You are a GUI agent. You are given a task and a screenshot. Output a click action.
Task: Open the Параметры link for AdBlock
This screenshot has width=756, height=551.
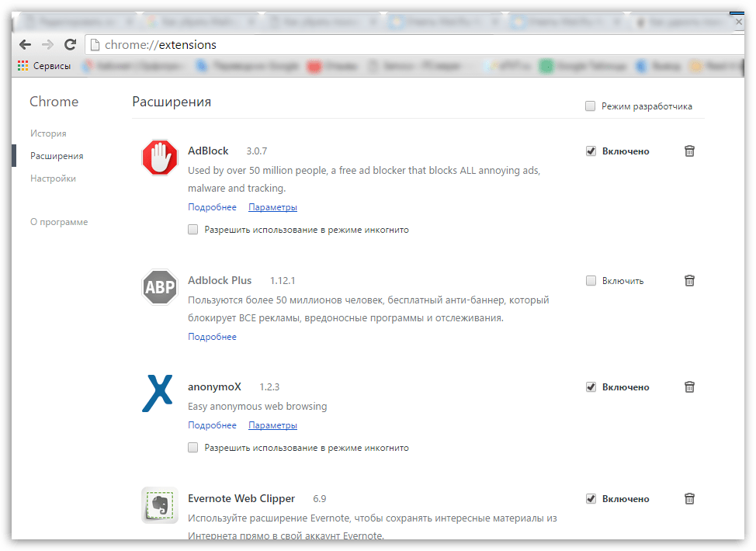tap(272, 207)
